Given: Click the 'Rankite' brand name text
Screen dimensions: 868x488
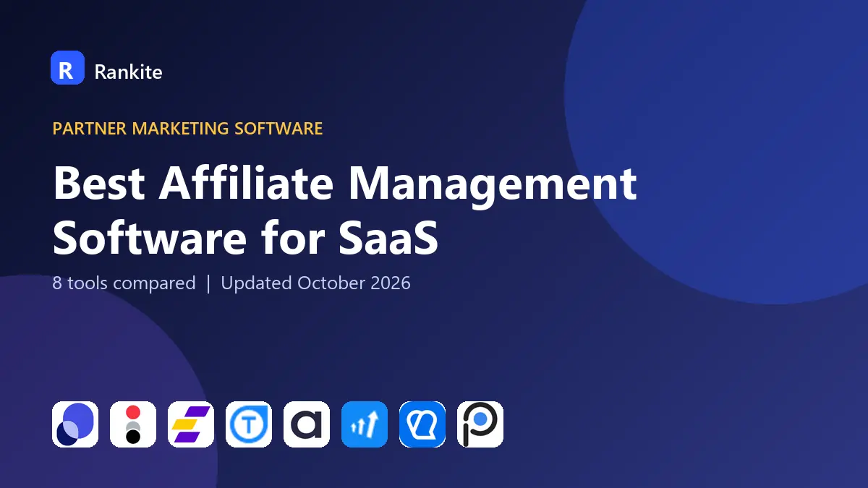Looking at the screenshot, I should pyautogui.click(x=129, y=72).
